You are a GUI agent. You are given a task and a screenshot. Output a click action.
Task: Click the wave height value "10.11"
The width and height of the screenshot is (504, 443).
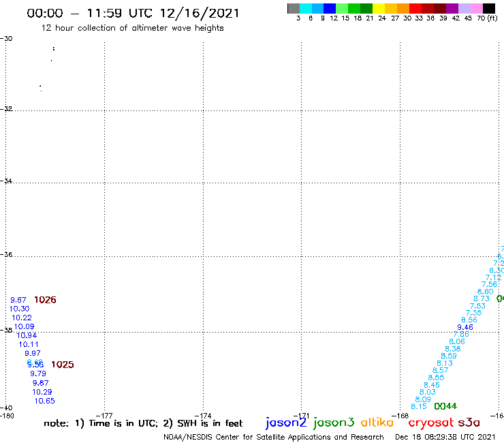(29, 345)
